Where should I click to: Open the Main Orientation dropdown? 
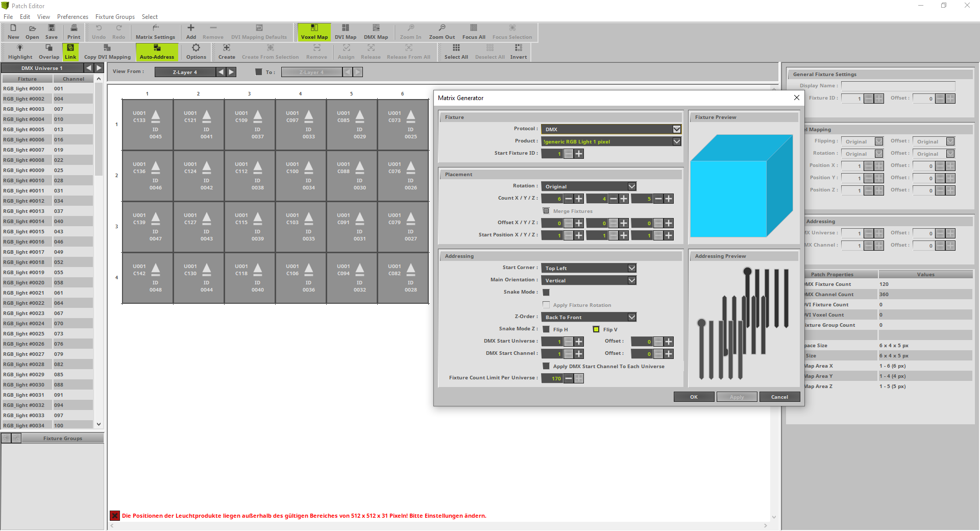[x=589, y=280]
